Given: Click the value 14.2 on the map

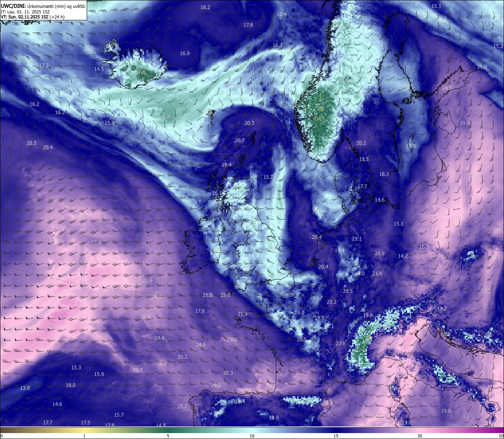Looking at the screenshot, I should pos(403,256).
